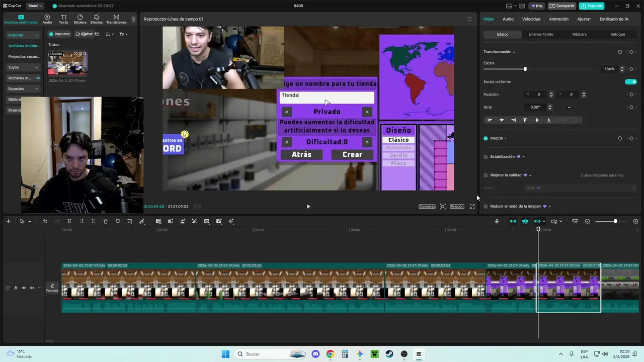Image resolution: width=644 pixels, height=362 pixels.
Task: Open the player menu hamburger icon
Action: click(x=469, y=19)
